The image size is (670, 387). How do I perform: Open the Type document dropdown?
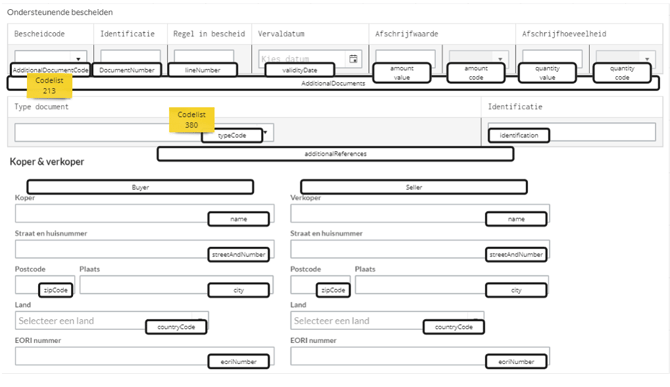pyautogui.click(x=144, y=132)
